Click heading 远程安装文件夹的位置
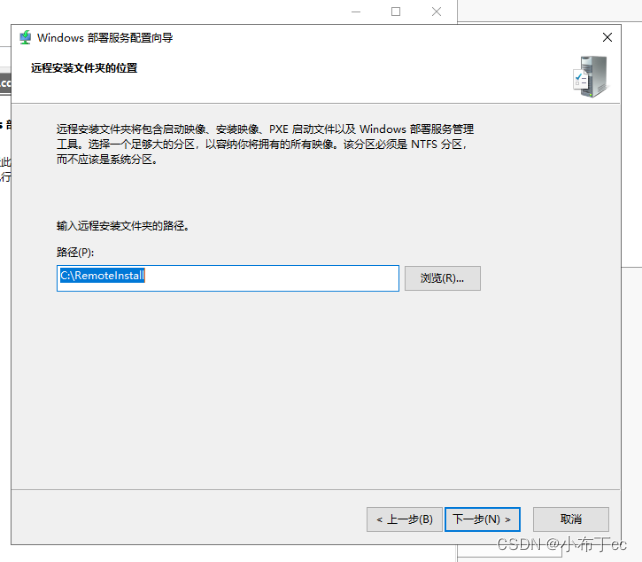Viewport: 642px width, 562px height. tap(84, 68)
